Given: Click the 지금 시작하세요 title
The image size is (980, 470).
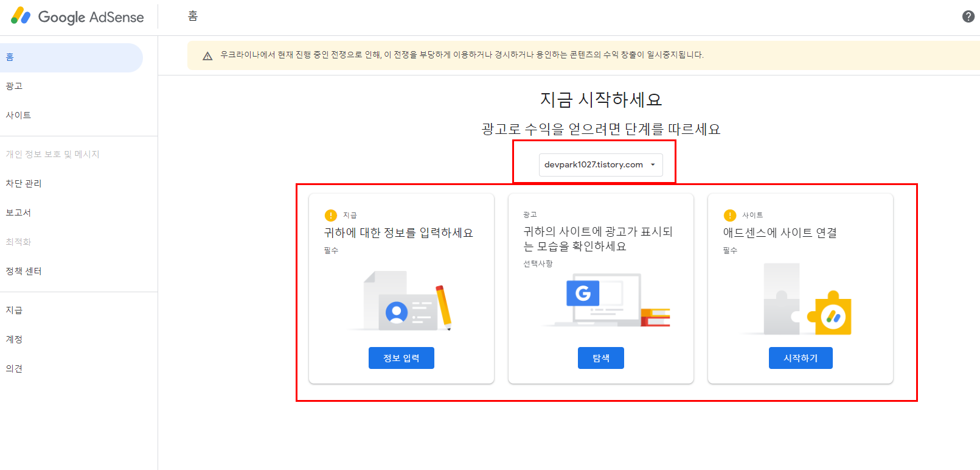Looking at the screenshot, I should click(x=601, y=99).
